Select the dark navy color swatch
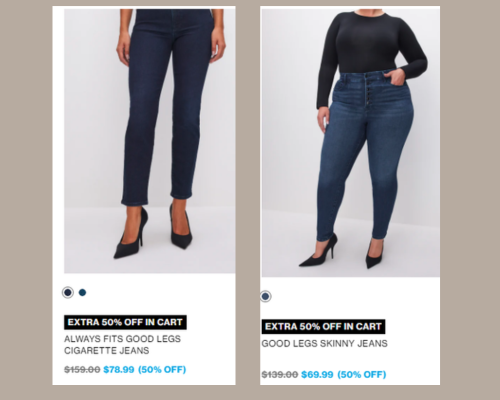Screen dimensions: 500x400 pyautogui.click(x=68, y=293)
